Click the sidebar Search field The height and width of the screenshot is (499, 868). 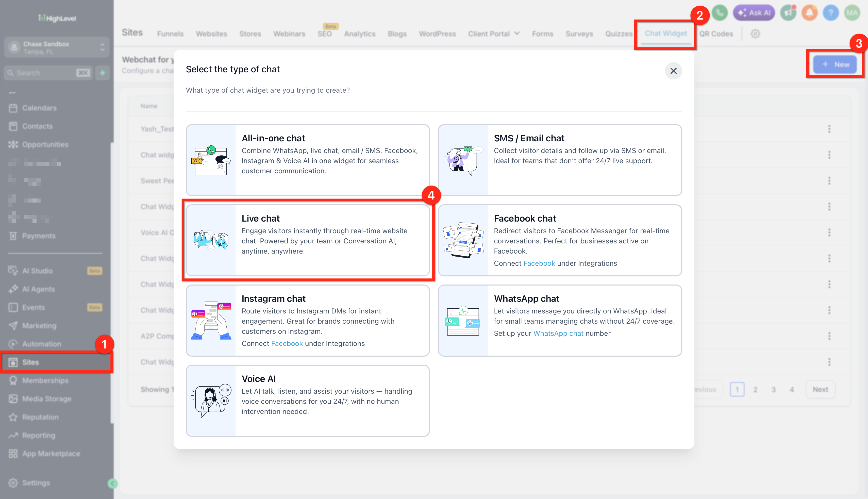[48, 73]
